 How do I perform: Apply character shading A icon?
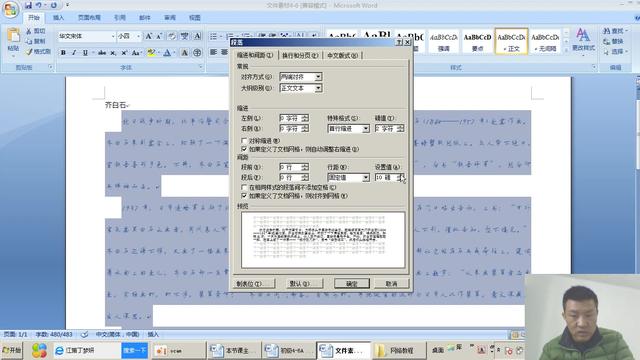point(184,53)
